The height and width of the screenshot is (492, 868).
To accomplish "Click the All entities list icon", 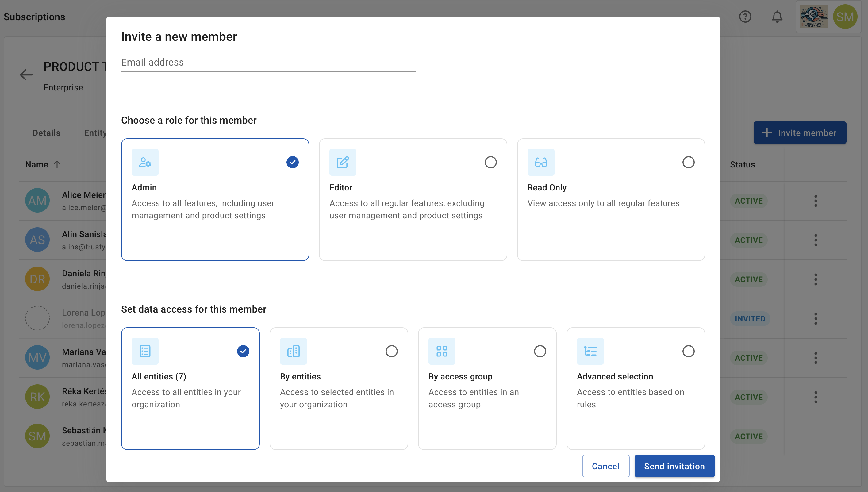I will [145, 351].
